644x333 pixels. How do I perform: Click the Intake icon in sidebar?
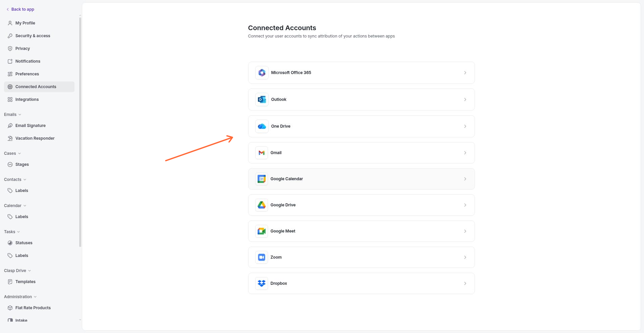click(x=10, y=321)
